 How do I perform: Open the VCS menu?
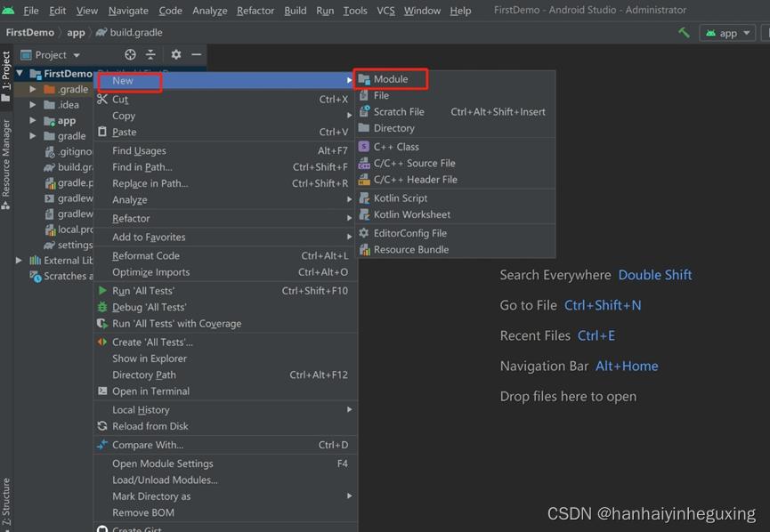coord(385,11)
